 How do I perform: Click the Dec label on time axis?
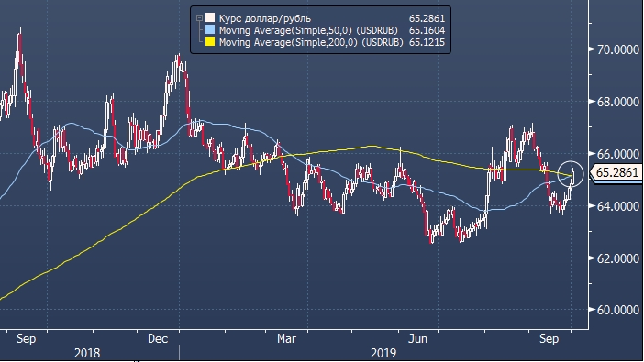click(x=158, y=338)
